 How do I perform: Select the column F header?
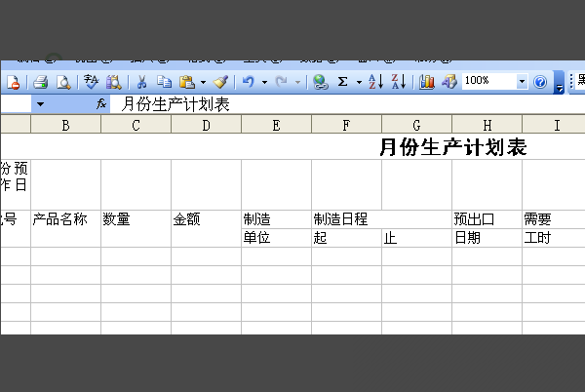(x=346, y=125)
